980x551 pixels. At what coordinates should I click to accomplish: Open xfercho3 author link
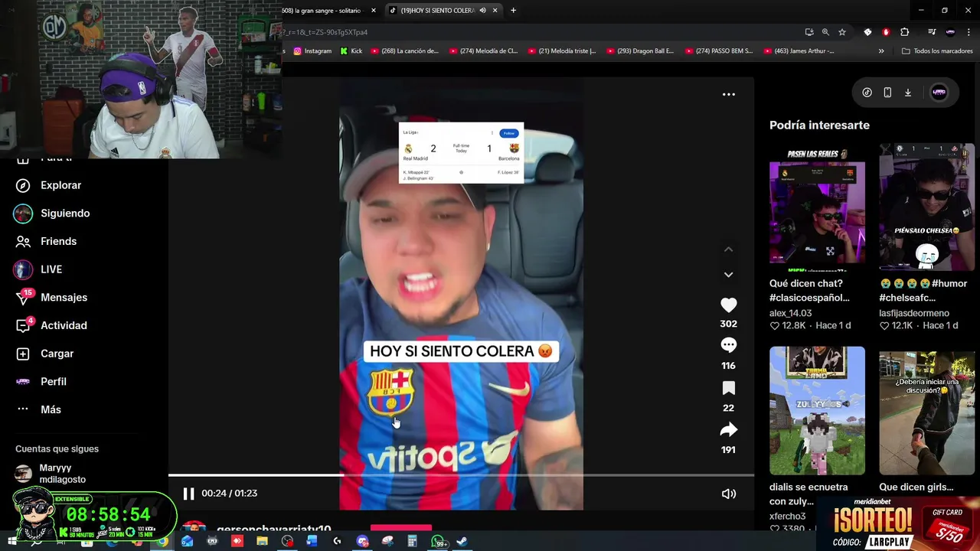point(787,517)
